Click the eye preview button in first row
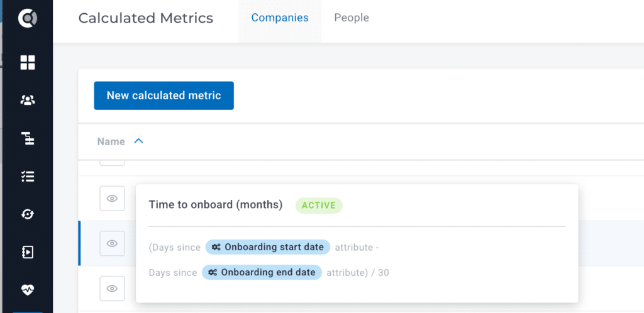644x313 pixels. (x=112, y=198)
